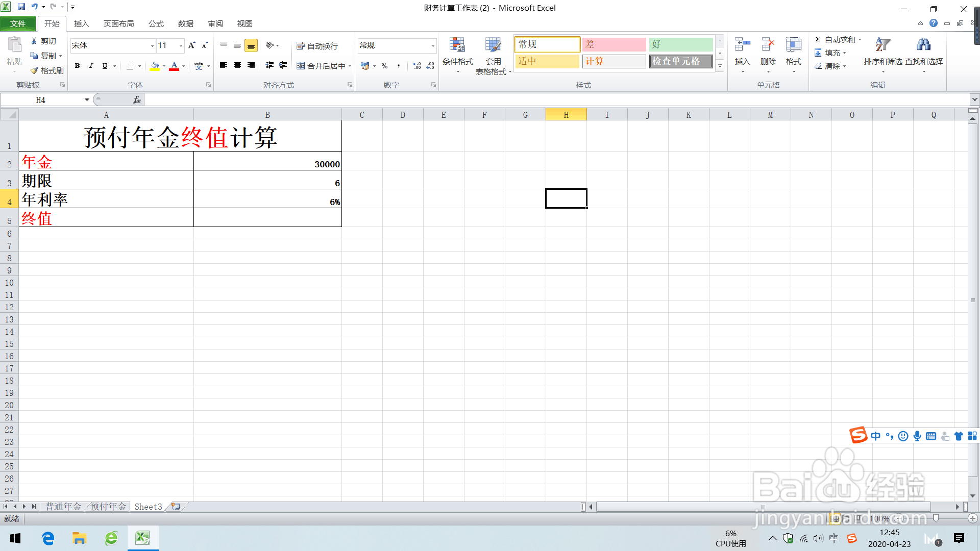980x551 pixels.
Task: Click the Insert Function fx icon
Action: (x=137, y=100)
